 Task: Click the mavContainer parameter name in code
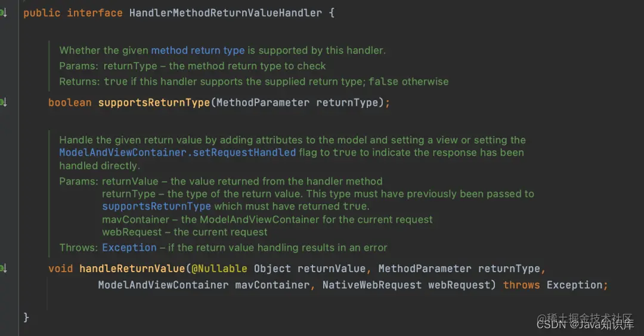tap(273, 285)
